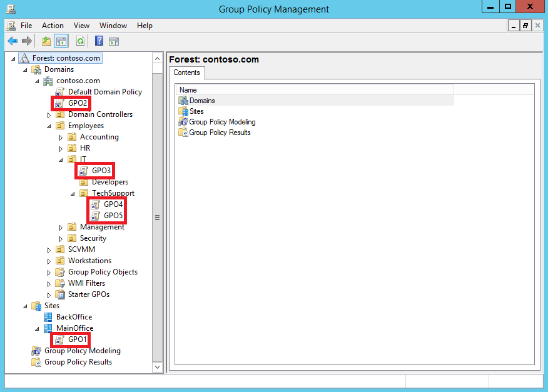Click the GPO4 link icon under TechSupport
Viewport: 548px width, 392px height.
[x=96, y=204]
